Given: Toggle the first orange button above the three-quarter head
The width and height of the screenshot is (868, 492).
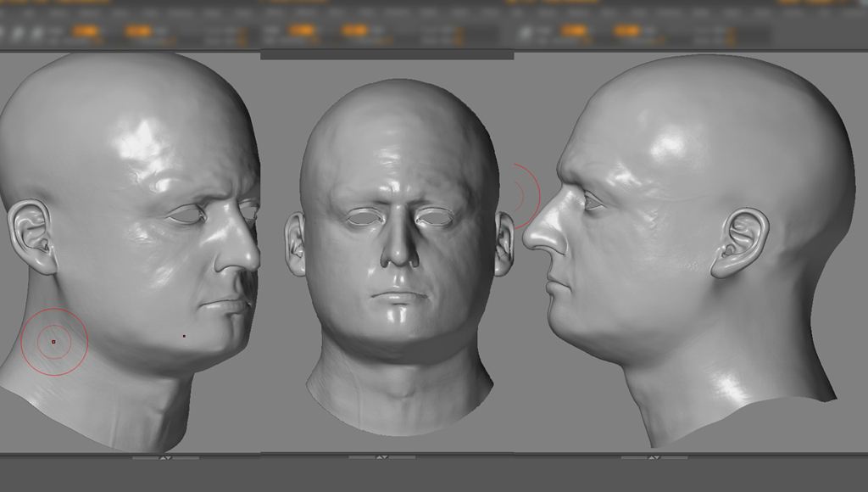Looking at the screenshot, I should (x=86, y=31).
